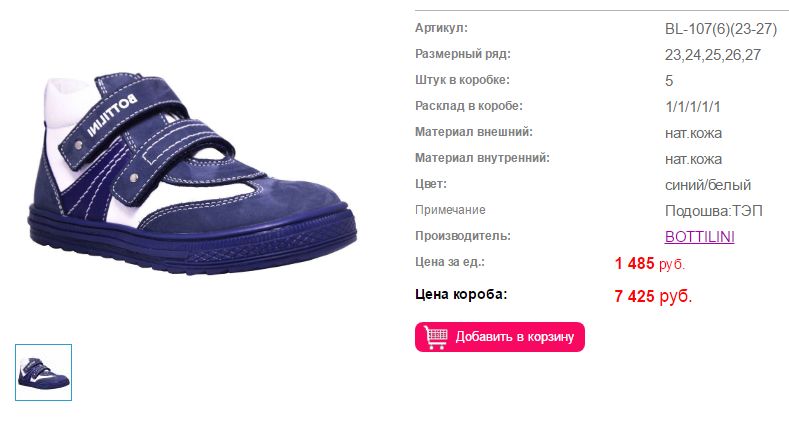This screenshot has height=433, width=789.
Task: Click the Материал внешний value нат.кожа
Action: click(693, 133)
